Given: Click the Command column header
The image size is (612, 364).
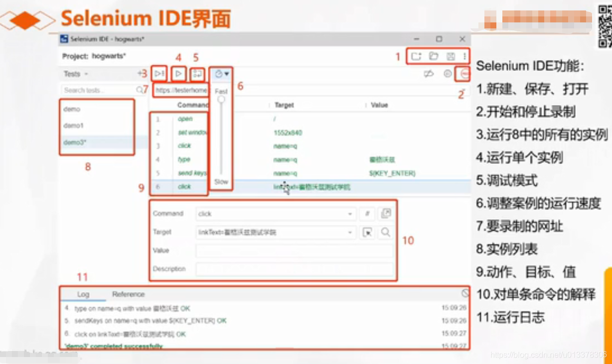Looking at the screenshot, I should point(193,105).
